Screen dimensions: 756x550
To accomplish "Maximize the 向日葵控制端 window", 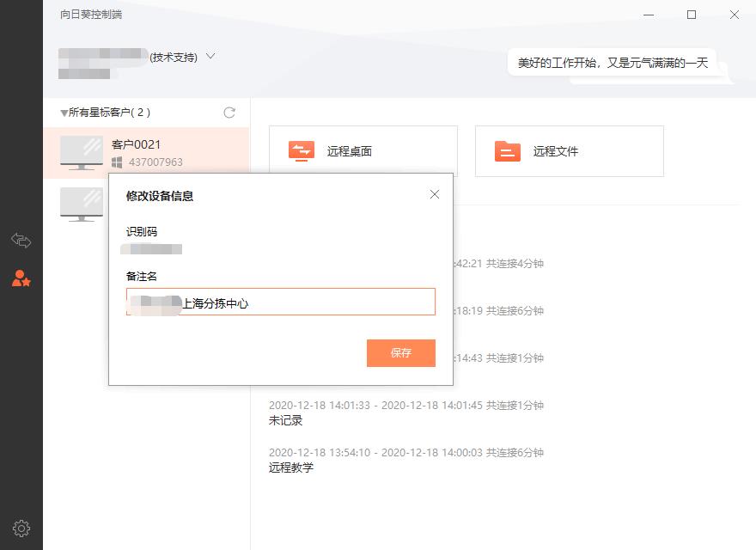I will 692,15.
